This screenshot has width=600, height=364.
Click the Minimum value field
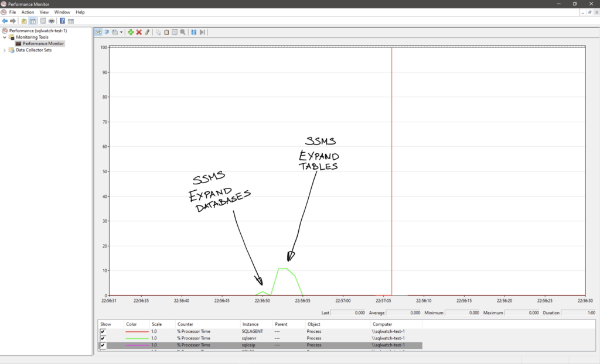(463, 313)
